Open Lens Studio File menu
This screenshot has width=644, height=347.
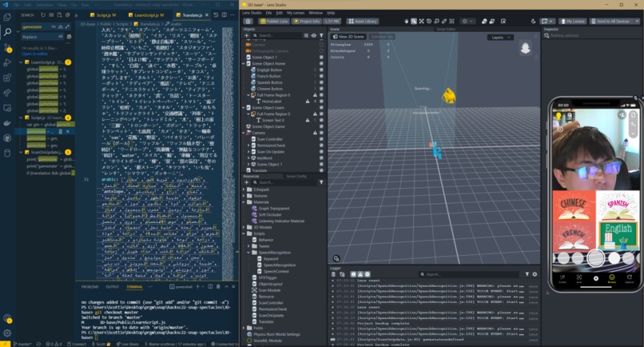pos(269,13)
